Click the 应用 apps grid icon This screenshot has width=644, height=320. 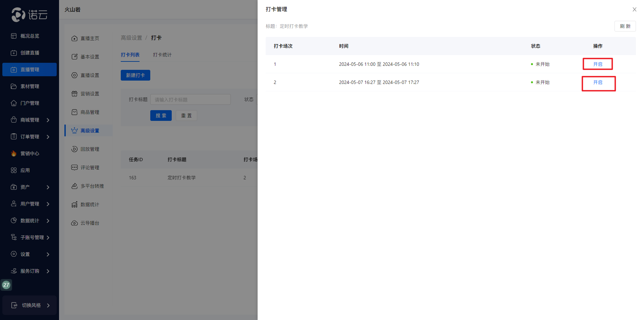(14, 170)
